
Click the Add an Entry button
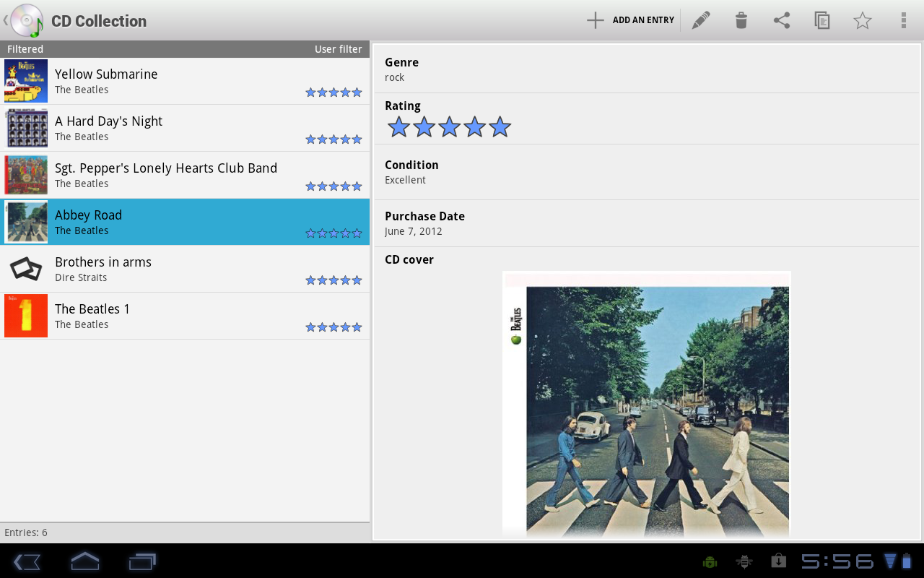[630, 20]
